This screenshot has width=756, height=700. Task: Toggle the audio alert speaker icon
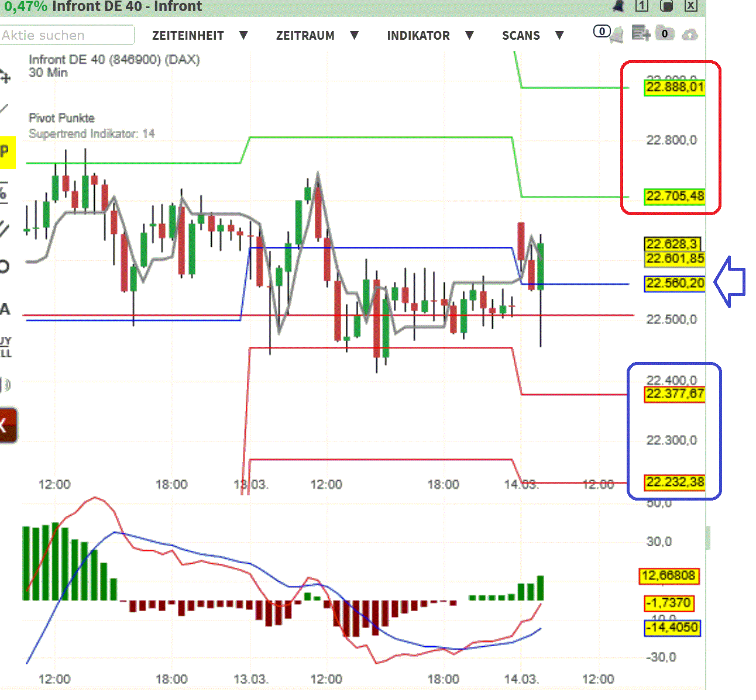coord(6,384)
